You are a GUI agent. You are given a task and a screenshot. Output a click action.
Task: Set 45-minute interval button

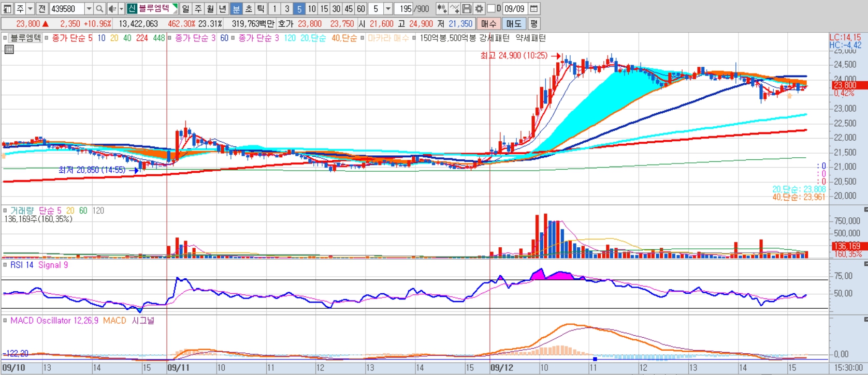(349, 9)
